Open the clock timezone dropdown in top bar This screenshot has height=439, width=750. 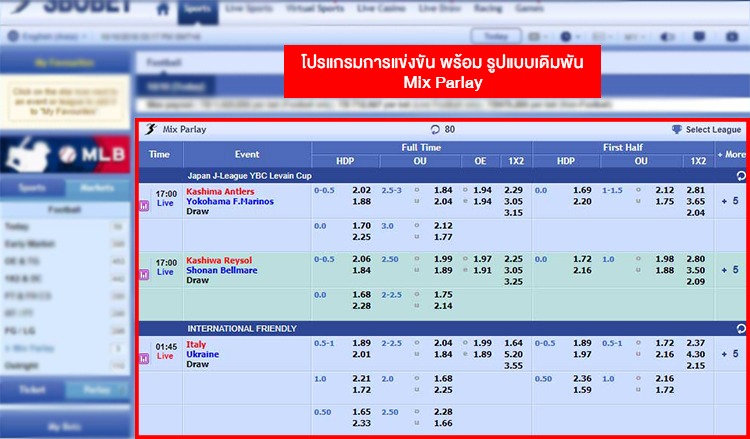(570, 37)
